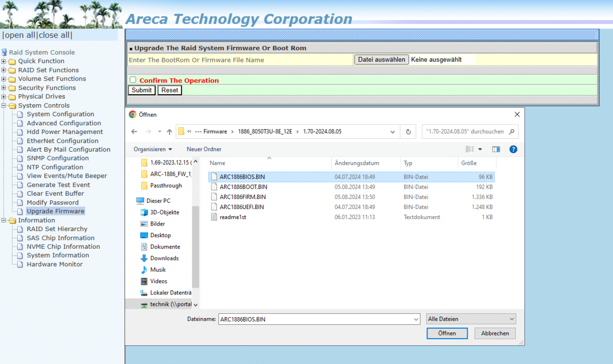Image resolution: width=613 pixels, height=364 pixels.
Task: Enable the Confirm The Operation checkbox
Action: click(x=133, y=79)
